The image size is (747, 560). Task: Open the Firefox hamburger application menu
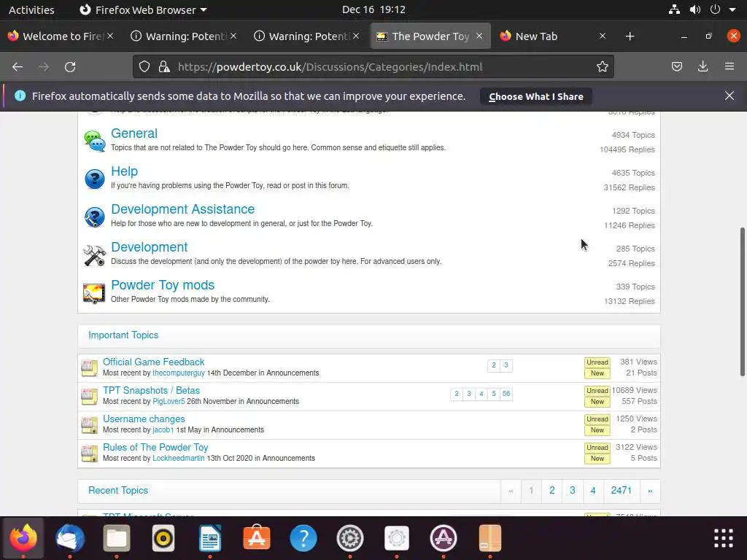[729, 66]
